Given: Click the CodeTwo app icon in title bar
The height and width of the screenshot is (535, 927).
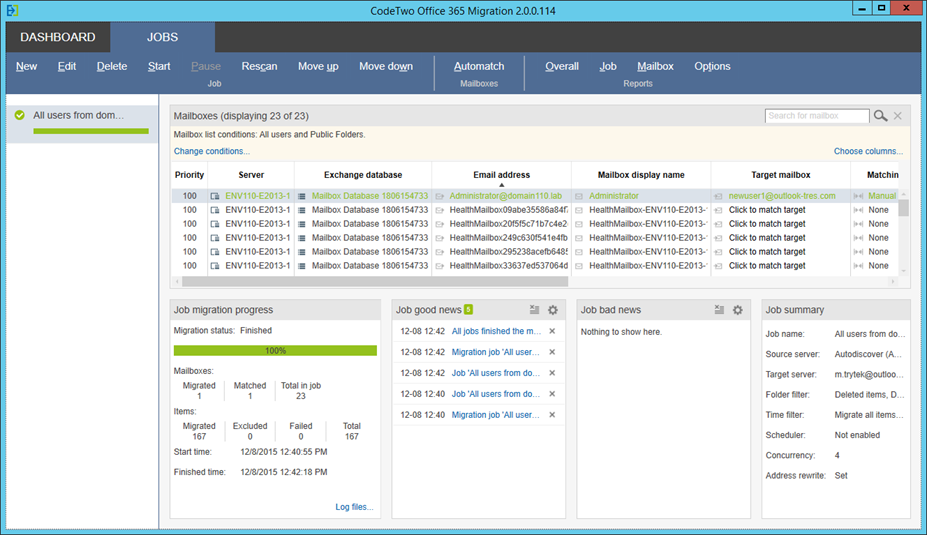Looking at the screenshot, I should [12, 10].
